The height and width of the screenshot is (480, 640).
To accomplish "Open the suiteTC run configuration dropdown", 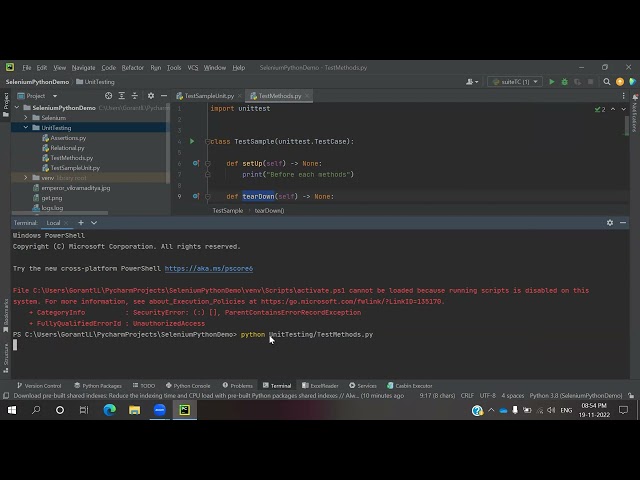I will point(515,82).
